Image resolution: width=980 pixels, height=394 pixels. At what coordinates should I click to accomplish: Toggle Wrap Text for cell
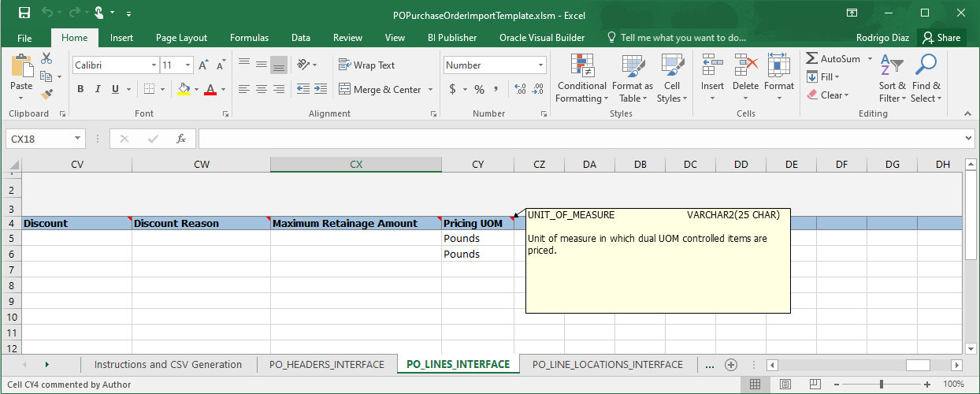click(x=366, y=65)
